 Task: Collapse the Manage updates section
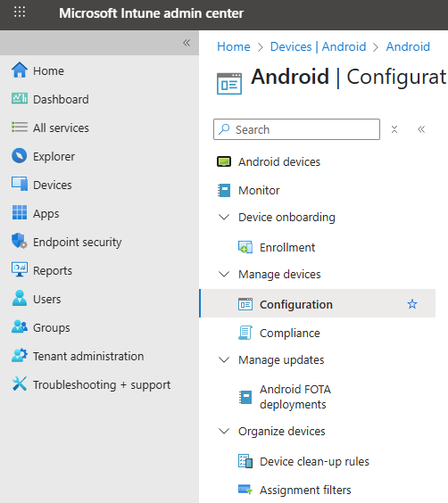coord(224,360)
